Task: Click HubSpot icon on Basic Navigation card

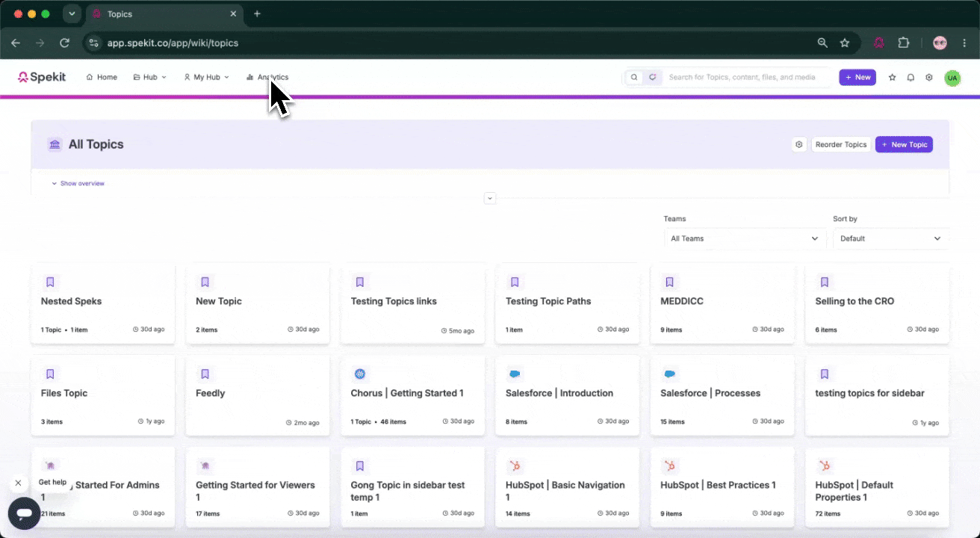Action: point(515,466)
